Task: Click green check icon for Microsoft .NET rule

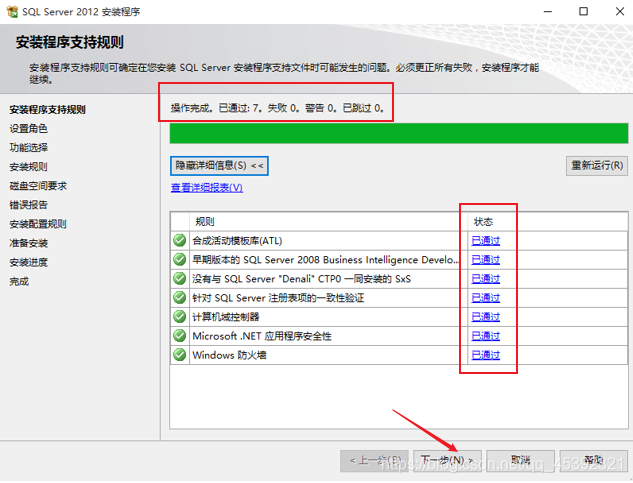Action: click(x=179, y=336)
